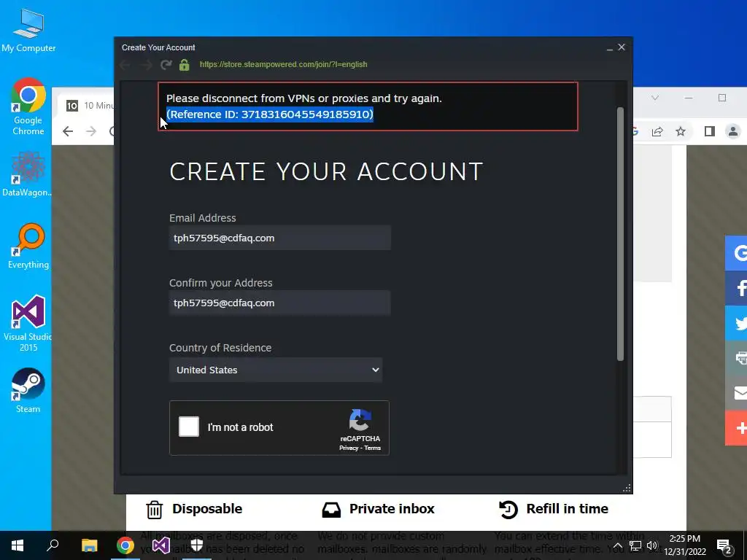Image resolution: width=747 pixels, height=560 pixels.
Task: Click the Chrome forward arrow
Action: point(91,131)
